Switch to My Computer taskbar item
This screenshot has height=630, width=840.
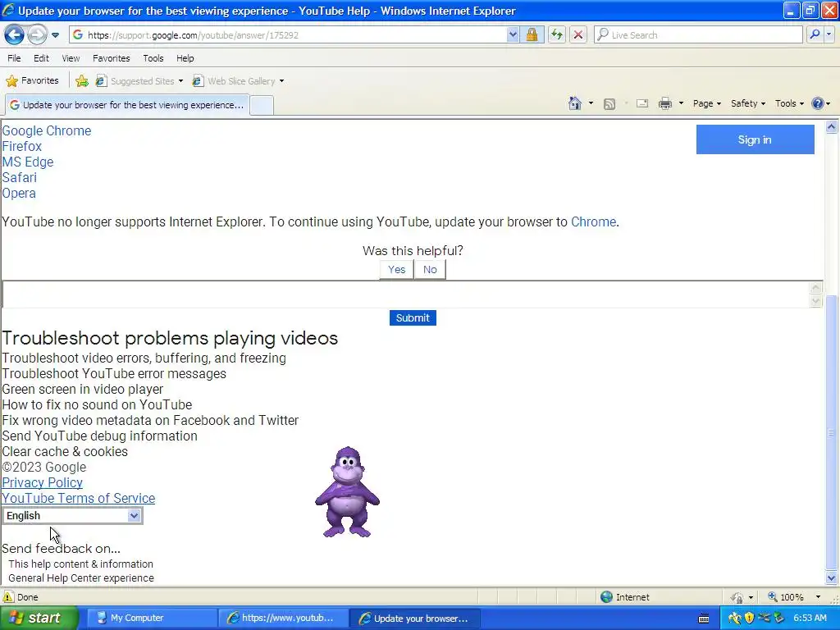(151, 619)
